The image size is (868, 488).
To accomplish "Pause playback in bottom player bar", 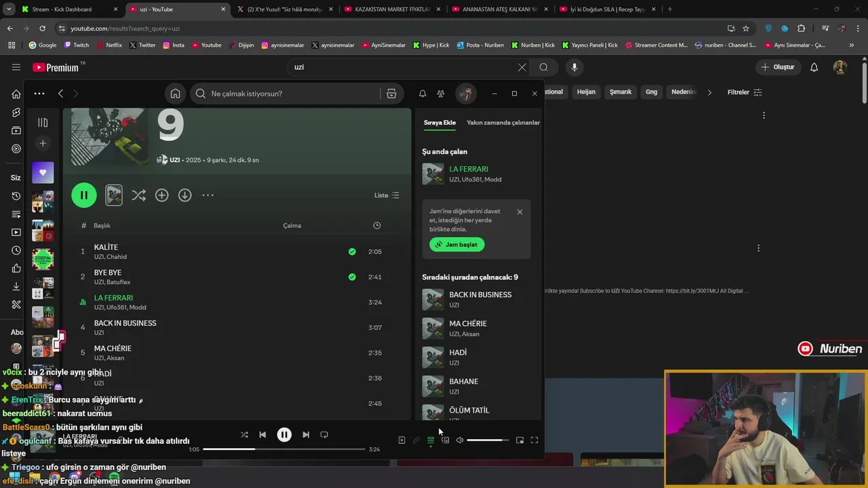I will pyautogui.click(x=284, y=434).
